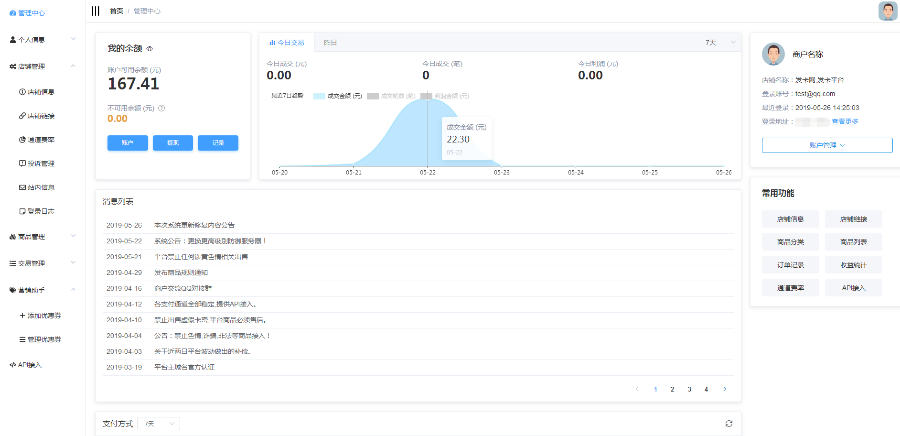Toggle the 成交金额 legend series

pyautogui.click(x=338, y=96)
